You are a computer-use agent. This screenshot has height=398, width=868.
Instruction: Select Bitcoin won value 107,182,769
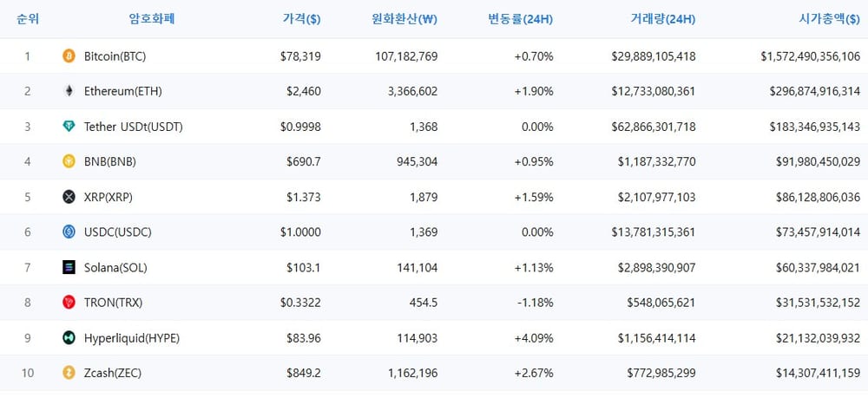tap(406, 55)
